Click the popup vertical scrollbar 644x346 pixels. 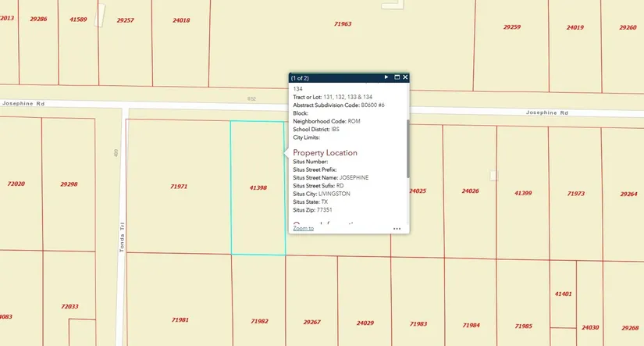click(x=407, y=148)
